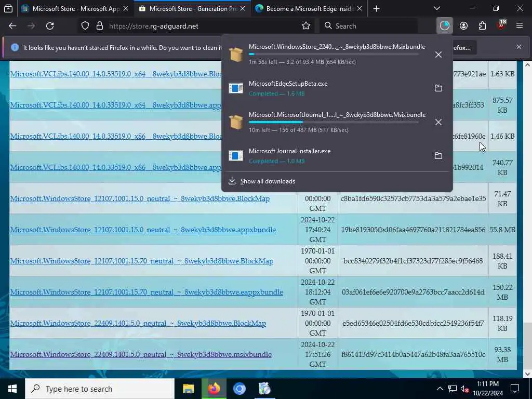Bookmark this page with the star icon
The height and width of the screenshot is (399, 532).
pos(306,26)
